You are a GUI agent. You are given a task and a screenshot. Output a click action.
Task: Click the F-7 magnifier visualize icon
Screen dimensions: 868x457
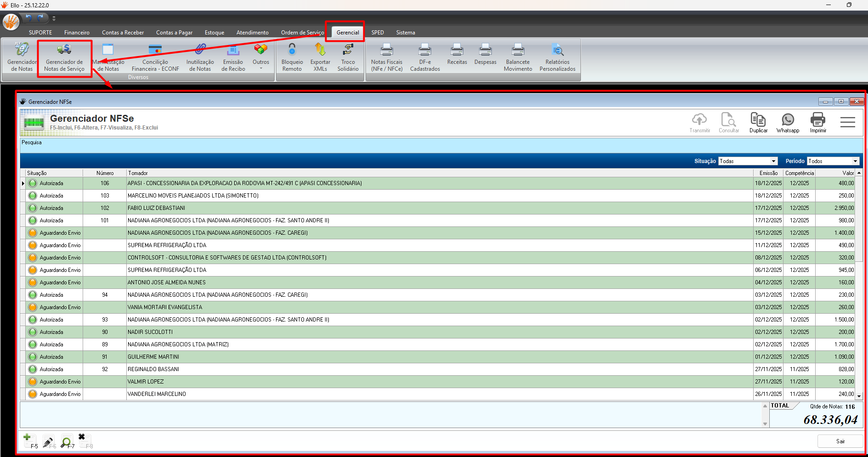point(67,442)
